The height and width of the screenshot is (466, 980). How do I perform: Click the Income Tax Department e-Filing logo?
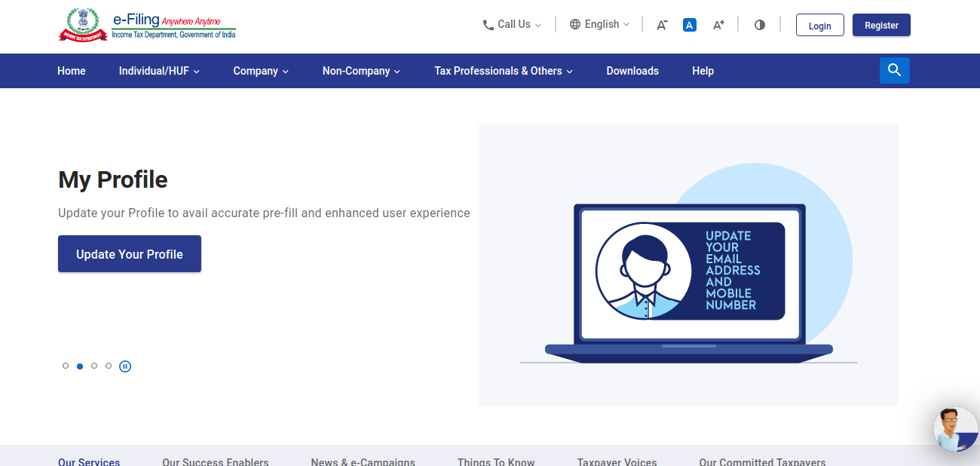pos(148,25)
